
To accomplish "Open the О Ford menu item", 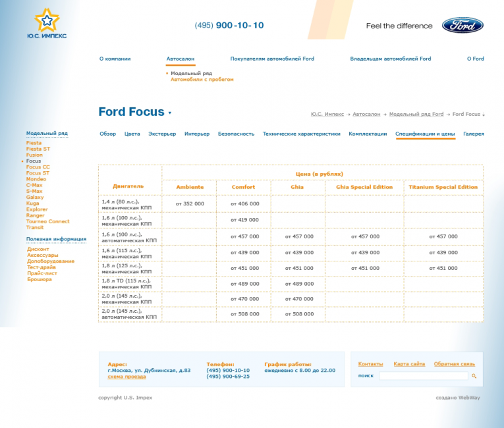I will [476, 59].
